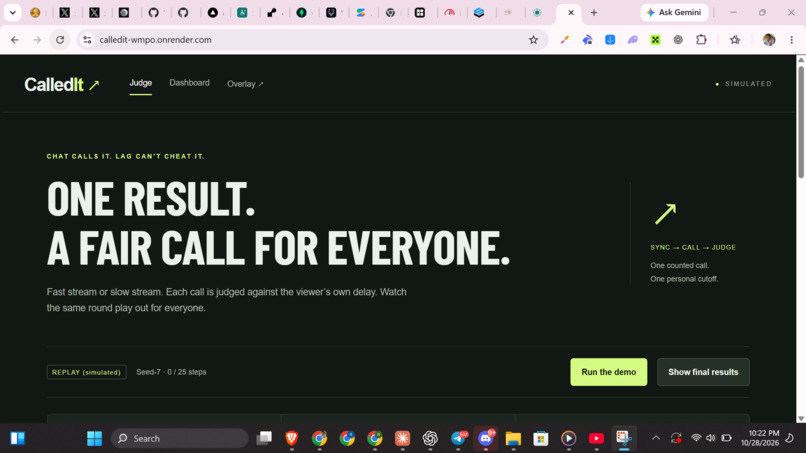Image resolution: width=806 pixels, height=453 pixels.
Task: Click the page vertical scrollbar
Action: click(801, 123)
